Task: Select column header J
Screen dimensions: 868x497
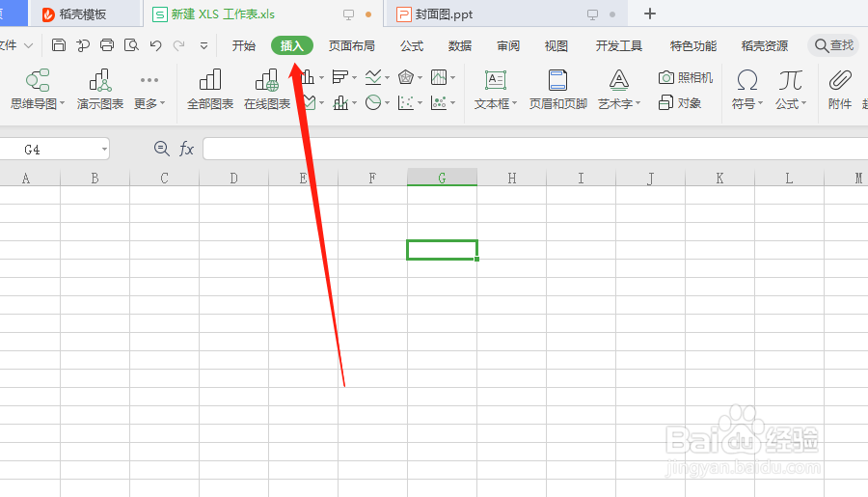Action: [x=650, y=178]
